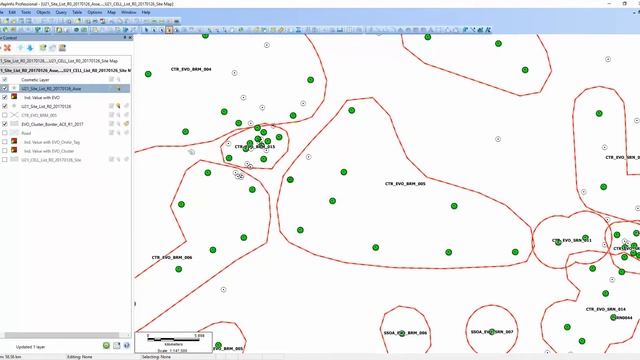Open the Edit menu
The height and width of the screenshot is (360, 640).
coord(12,12)
